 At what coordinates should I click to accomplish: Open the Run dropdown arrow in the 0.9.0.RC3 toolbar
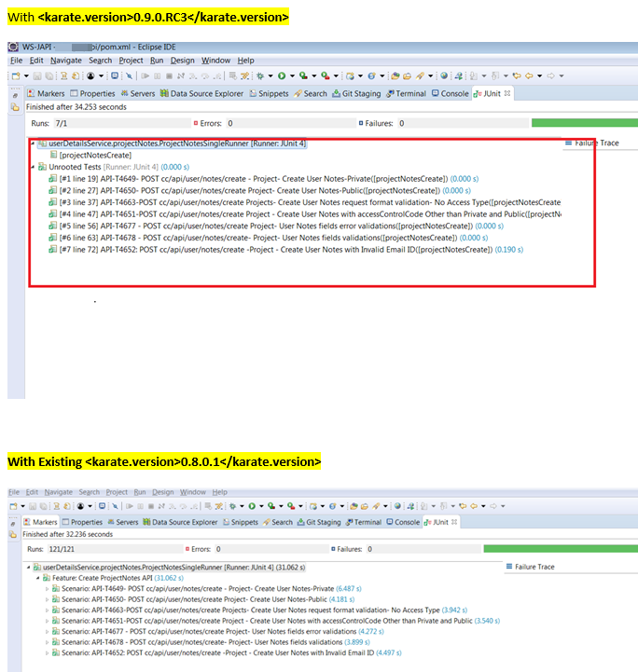coord(293,75)
